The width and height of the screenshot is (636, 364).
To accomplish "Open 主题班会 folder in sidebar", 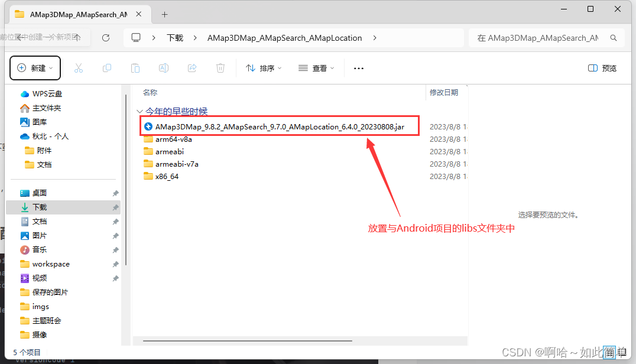I will click(47, 321).
